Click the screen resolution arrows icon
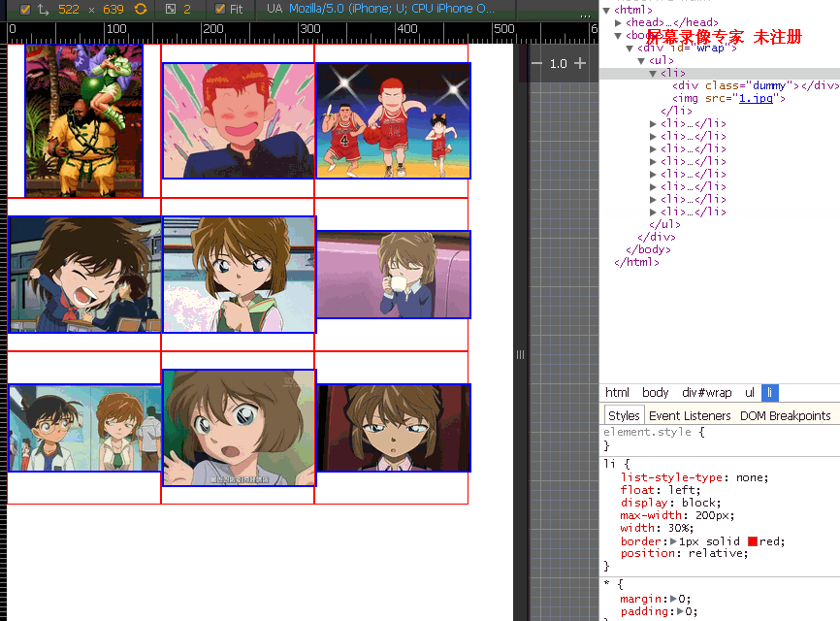 pos(44,9)
